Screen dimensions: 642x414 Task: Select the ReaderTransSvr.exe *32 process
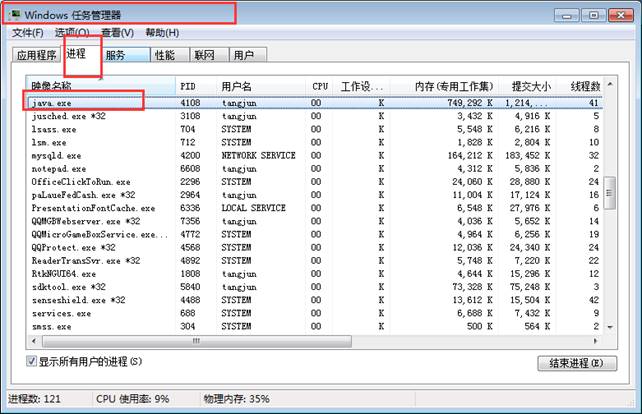(x=314, y=260)
